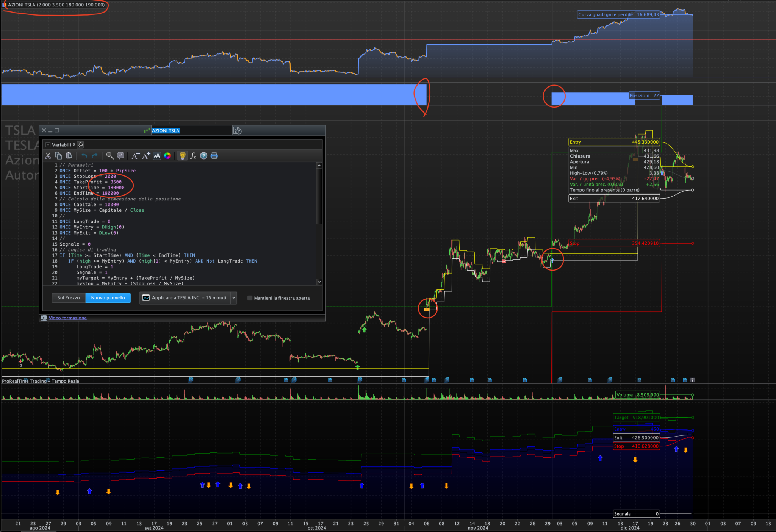Click the cut scissors icon
Screen dimensions: 776x532
click(x=48, y=156)
